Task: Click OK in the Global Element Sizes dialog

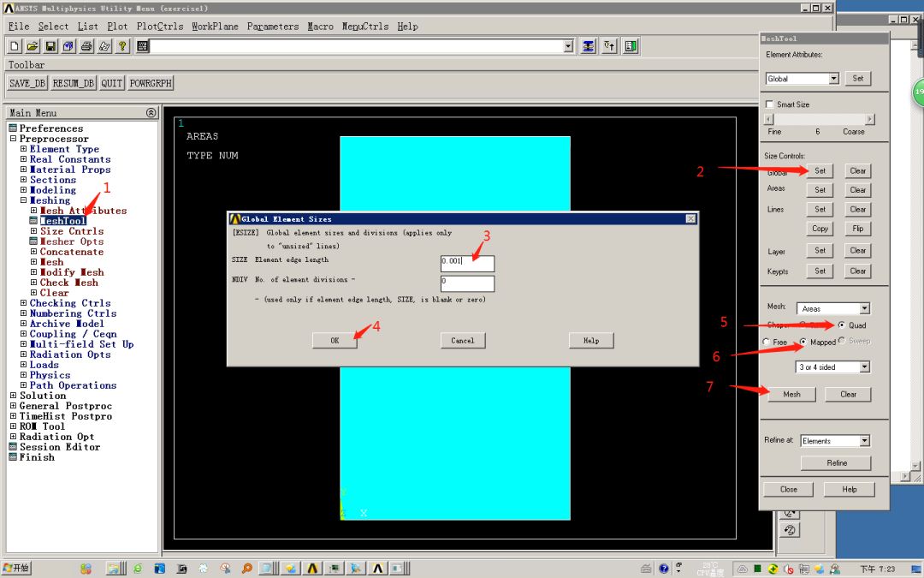Action: [334, 340]
